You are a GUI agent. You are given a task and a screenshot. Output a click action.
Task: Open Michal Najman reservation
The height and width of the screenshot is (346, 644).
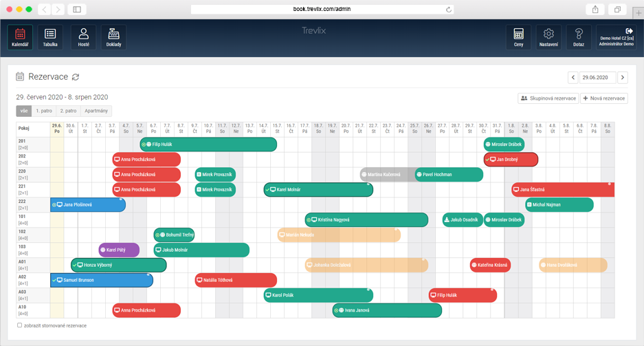pos(559,204)
